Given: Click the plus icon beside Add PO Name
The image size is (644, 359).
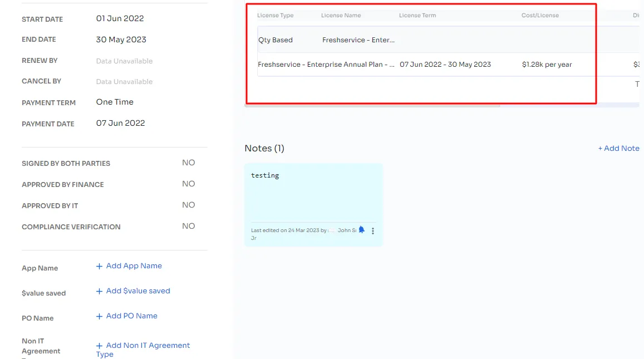Looking at the screenshot, I should 99,316.
